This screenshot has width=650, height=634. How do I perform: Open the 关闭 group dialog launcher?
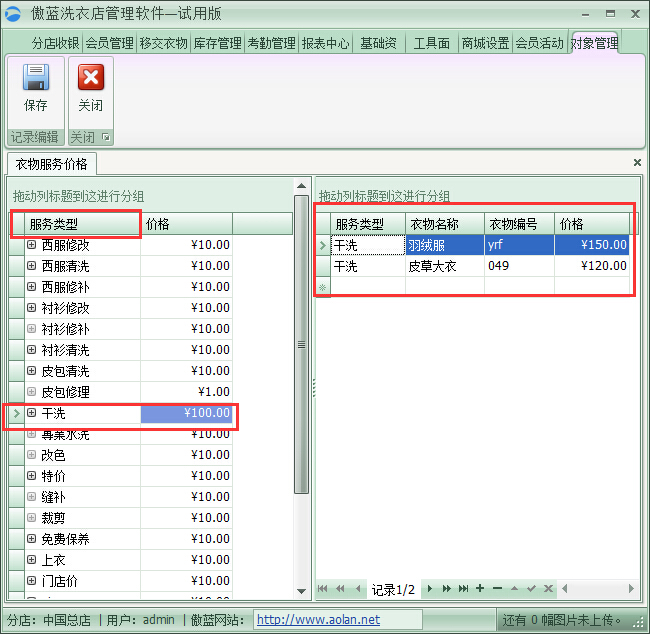[106, 137]
